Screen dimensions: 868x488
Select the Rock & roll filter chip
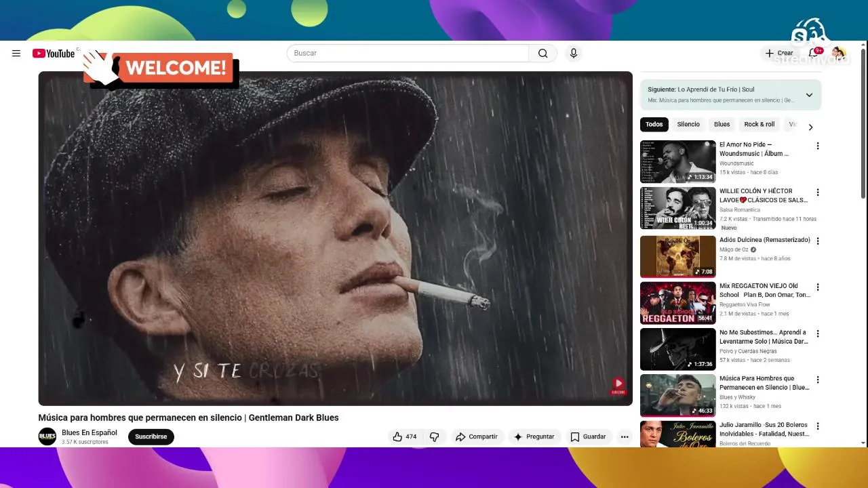759,125
